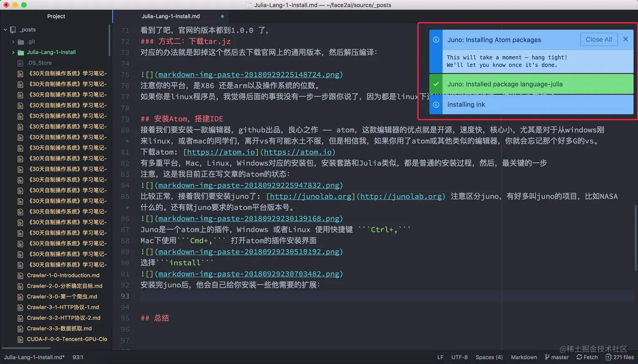The image size is (638, 364).
Task: Open the http://junolab.org bracketed link text
Action: tap(310, 196)
